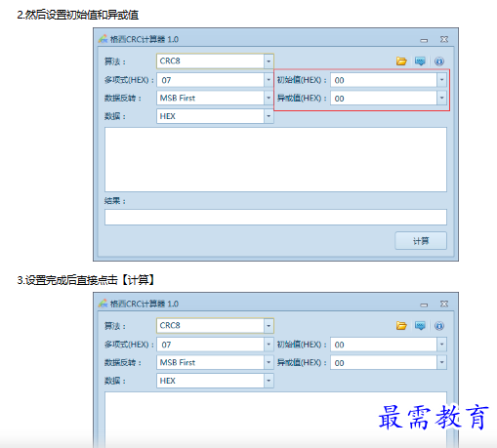Click the 多项式(HEX) label in upper window

pyautogui.click(x=129, y=80)
